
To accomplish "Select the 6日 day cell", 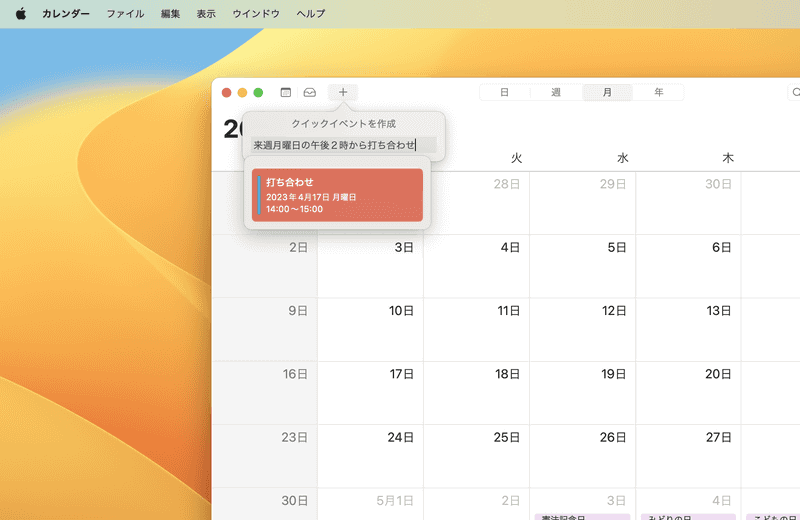I will coord(688,266).
